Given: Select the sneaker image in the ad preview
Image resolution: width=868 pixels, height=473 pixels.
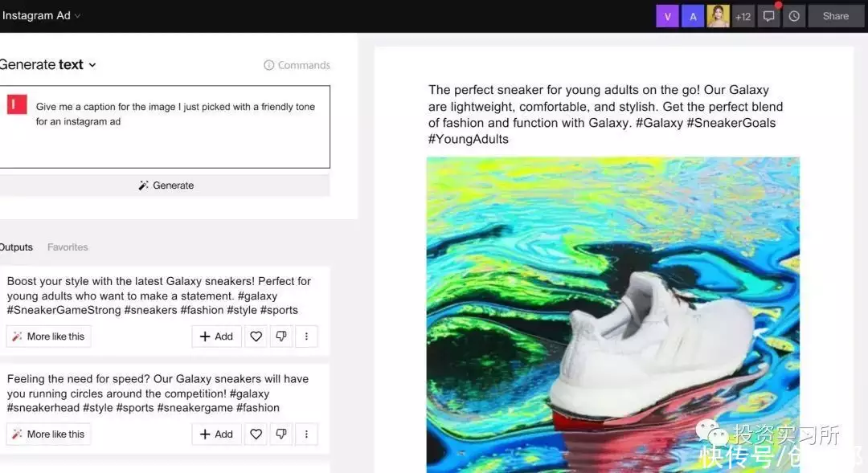Looking at the screenshot, I should (612, 315).
